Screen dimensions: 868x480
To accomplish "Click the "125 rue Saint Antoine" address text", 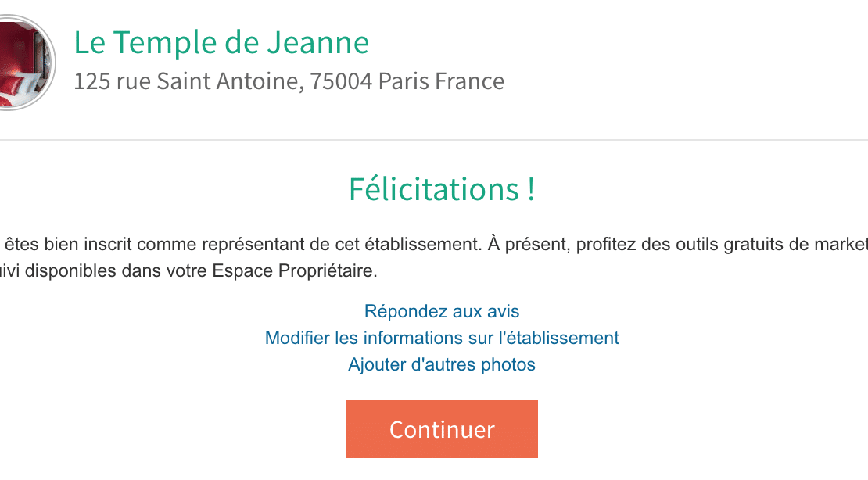I will click(186, 81).
